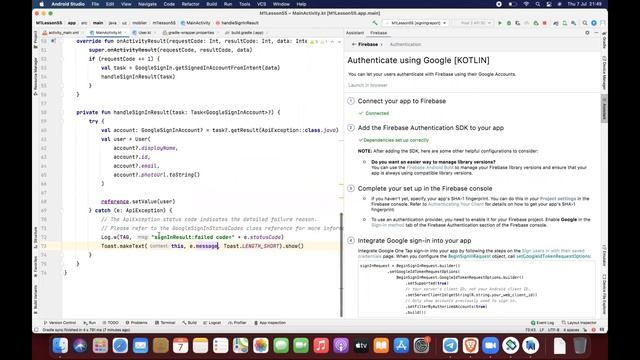The height and width of the screenshot is (360, 640).
Task: Click BeginSignInRequest link
Action: (x=469, y=256)
